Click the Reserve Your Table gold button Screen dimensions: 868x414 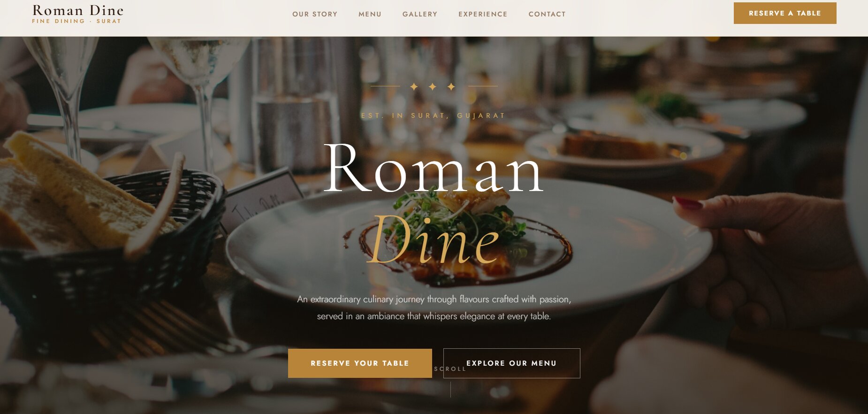click(x=360, y=363)
